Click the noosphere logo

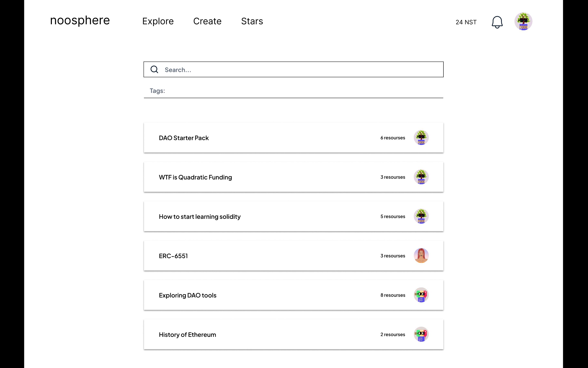pos(80,20)
